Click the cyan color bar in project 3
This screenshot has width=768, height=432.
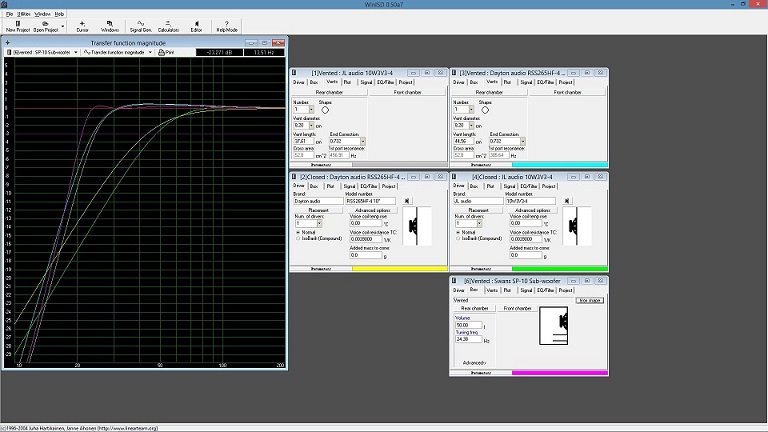(x=560, y=165)
